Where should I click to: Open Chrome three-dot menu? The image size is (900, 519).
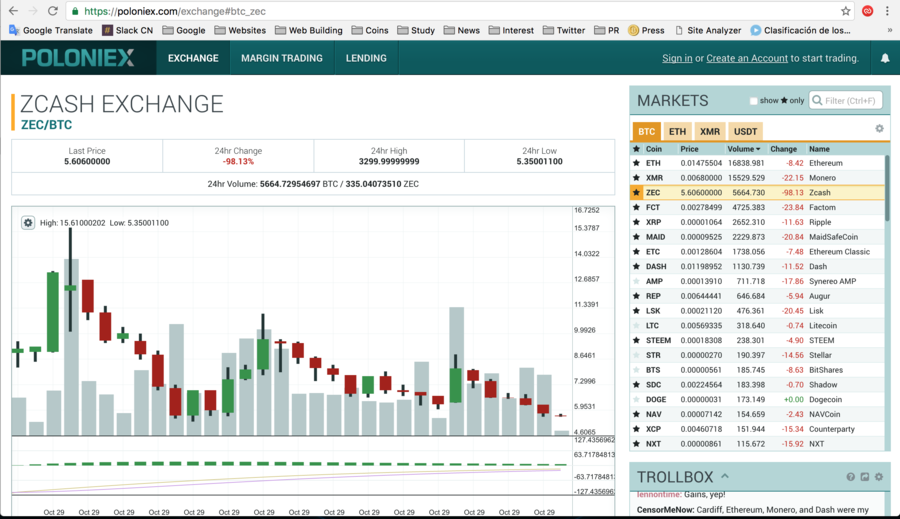(x=887, y=11)
